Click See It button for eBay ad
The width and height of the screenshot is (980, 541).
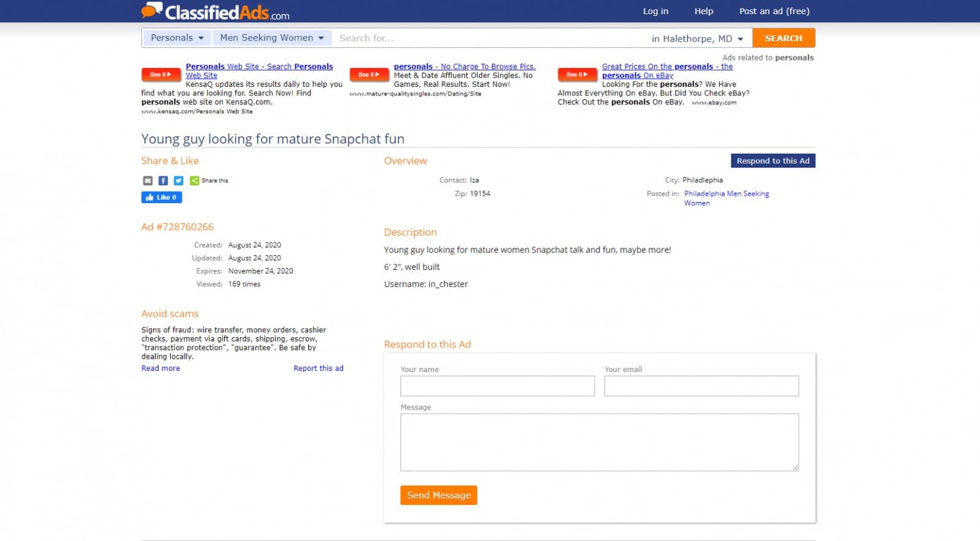tap(577, 75)
